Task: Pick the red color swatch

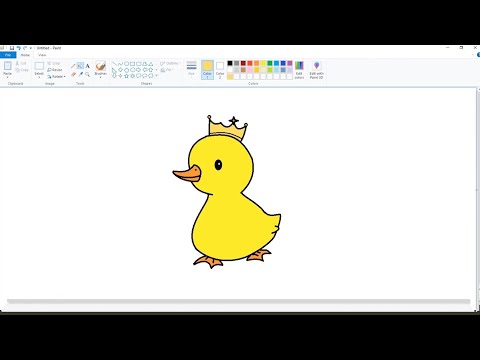Action: (x=250, y=63)
